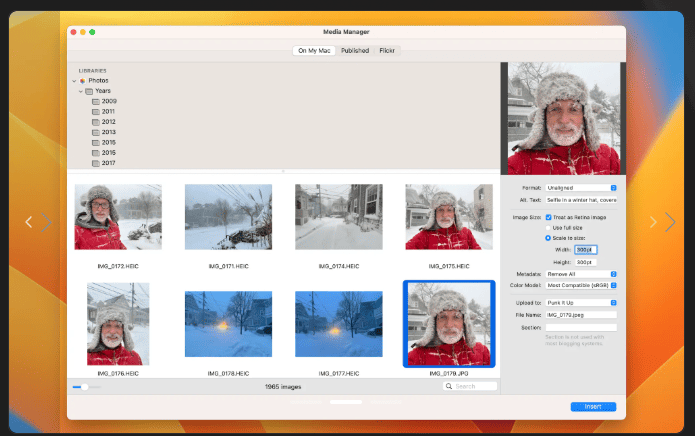The image size is (695, 436).
Task: Select the 2017 year folder
Action: tap(104, 163)
